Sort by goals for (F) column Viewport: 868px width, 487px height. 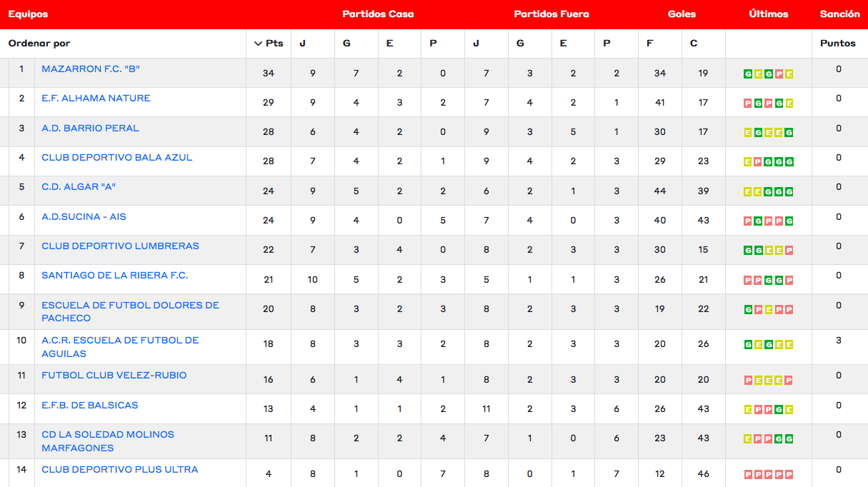pos(649,44)
